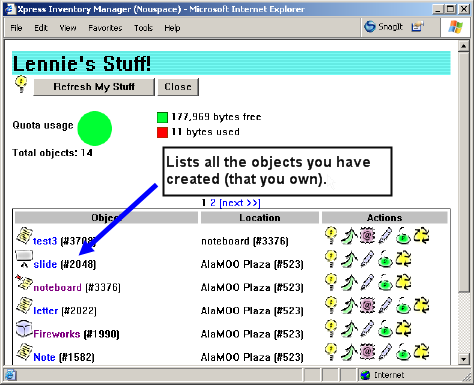Click the scrollbar down arrow
This screenshot has width=474, height=385.
point(463,359)
